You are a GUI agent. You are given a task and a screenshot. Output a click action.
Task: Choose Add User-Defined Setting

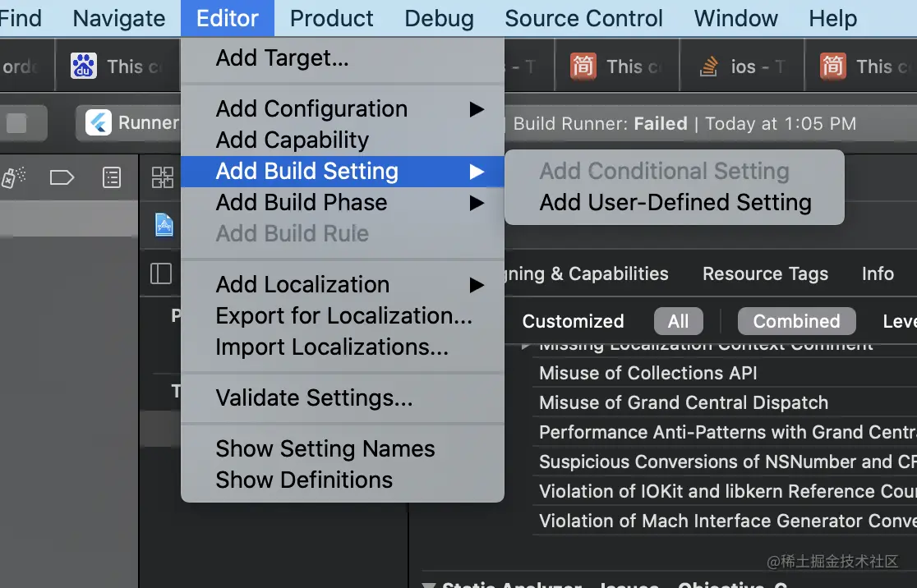coord(675,202)
